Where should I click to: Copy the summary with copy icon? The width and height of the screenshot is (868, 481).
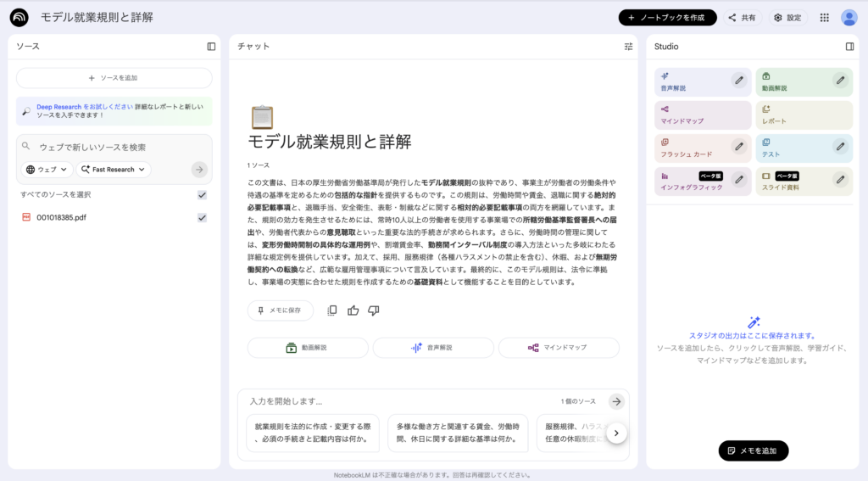(331, 310)
